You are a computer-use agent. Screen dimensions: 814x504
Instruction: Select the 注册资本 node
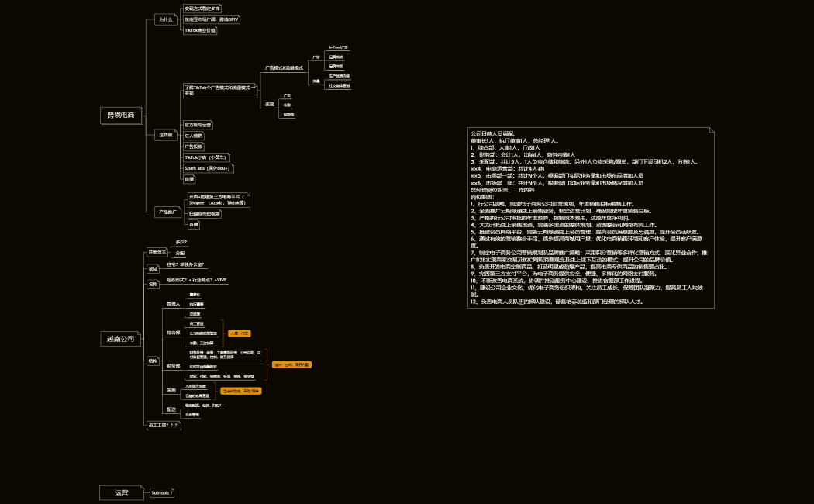pos(157,252)
